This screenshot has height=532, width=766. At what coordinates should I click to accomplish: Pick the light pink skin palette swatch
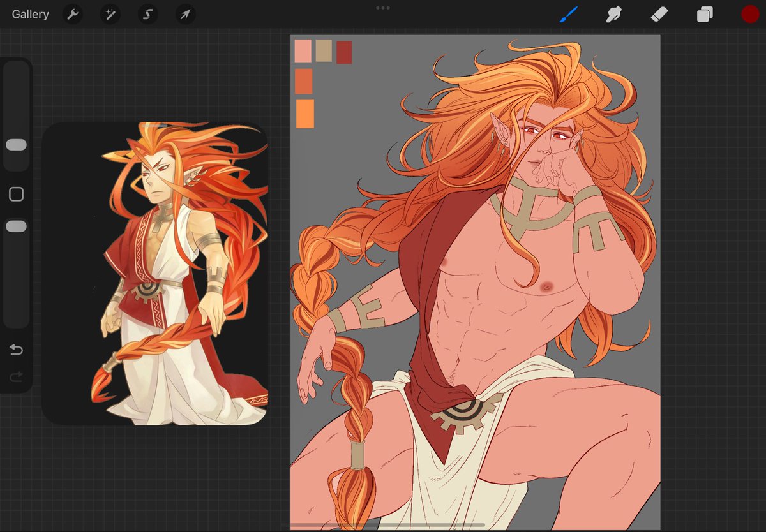point(303,51)
